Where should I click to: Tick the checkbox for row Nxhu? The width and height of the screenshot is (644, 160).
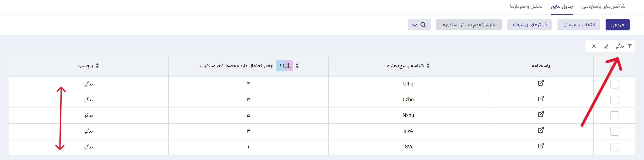[615, 116]
